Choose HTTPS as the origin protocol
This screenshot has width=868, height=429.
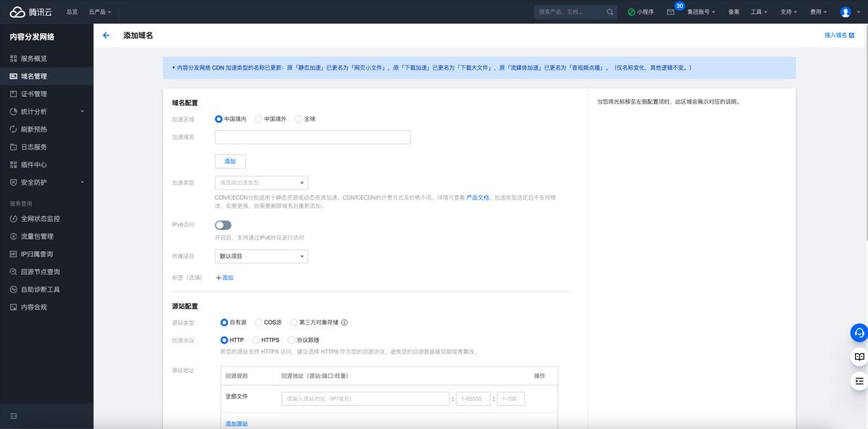257,340
